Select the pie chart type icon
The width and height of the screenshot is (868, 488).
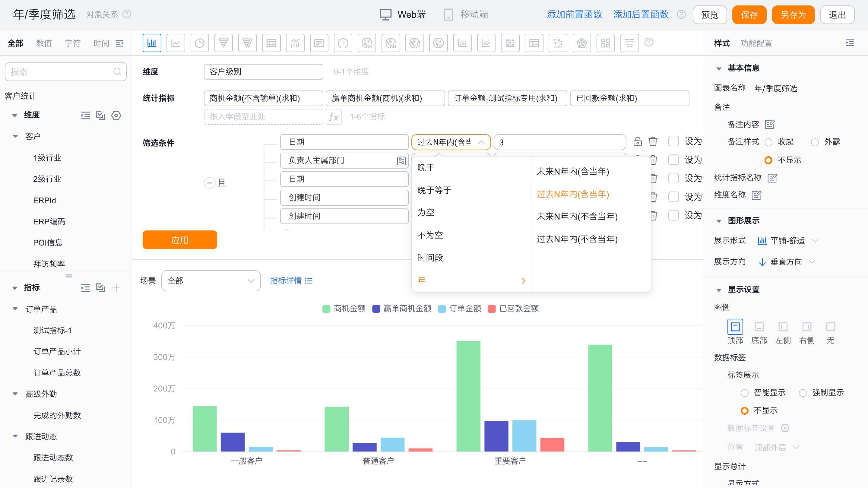199,43
